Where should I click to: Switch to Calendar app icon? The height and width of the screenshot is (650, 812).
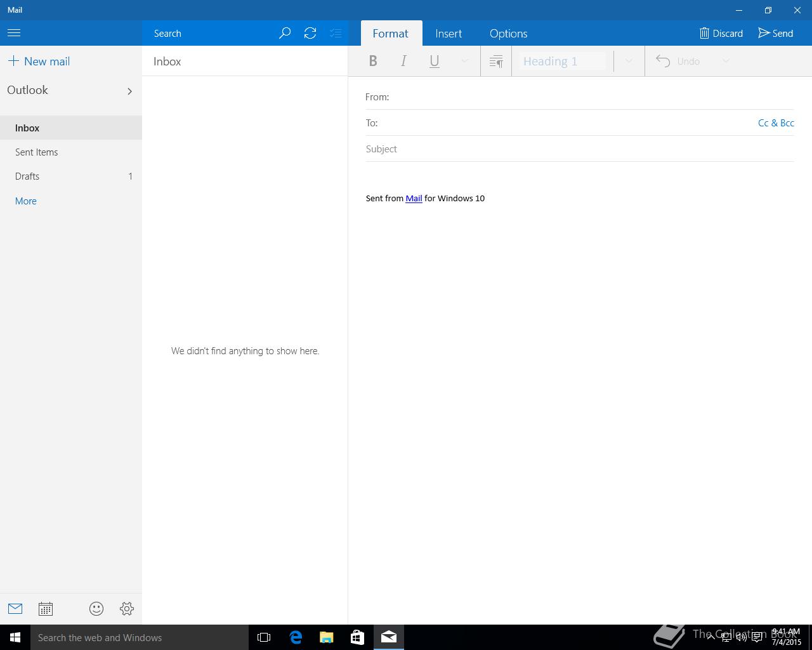pos(46,609)
